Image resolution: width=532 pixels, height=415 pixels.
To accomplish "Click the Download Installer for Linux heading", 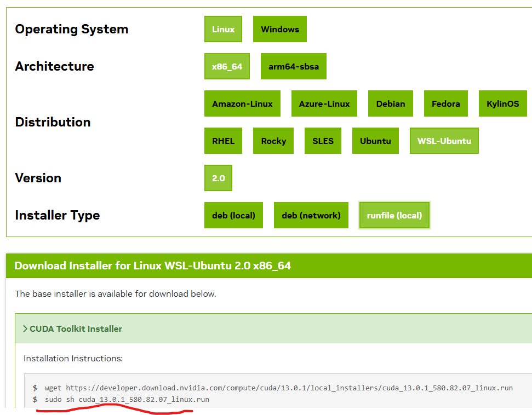I will [152, 266].
